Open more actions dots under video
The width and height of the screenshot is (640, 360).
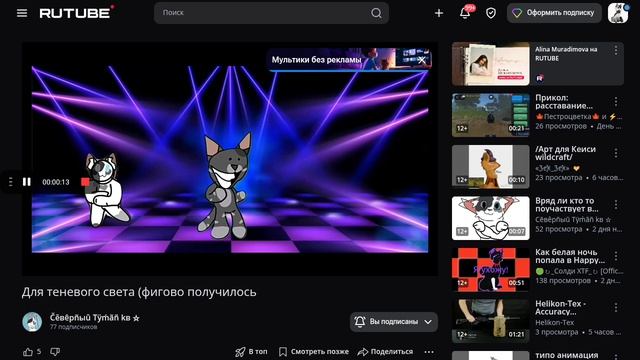tap(429, 351)
